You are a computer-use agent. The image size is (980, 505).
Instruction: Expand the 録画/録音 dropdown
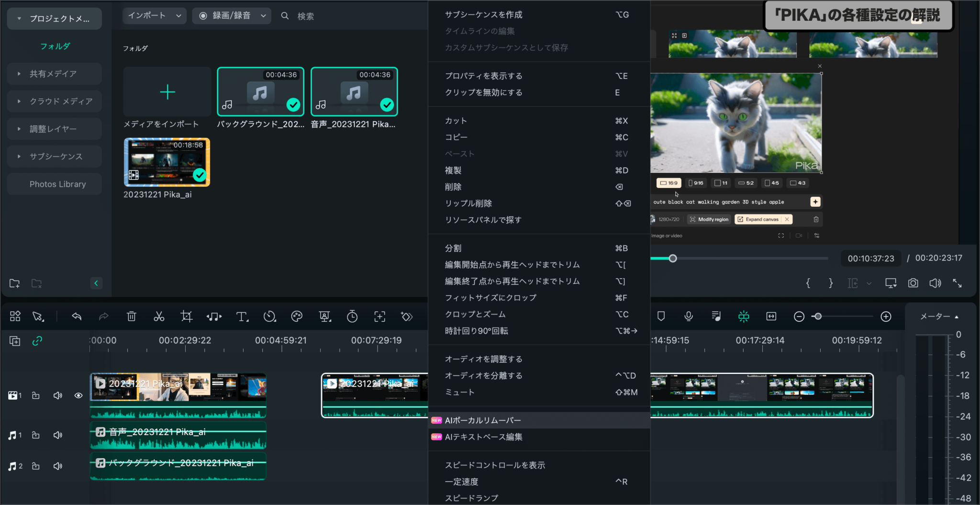(x=232, y=15)
